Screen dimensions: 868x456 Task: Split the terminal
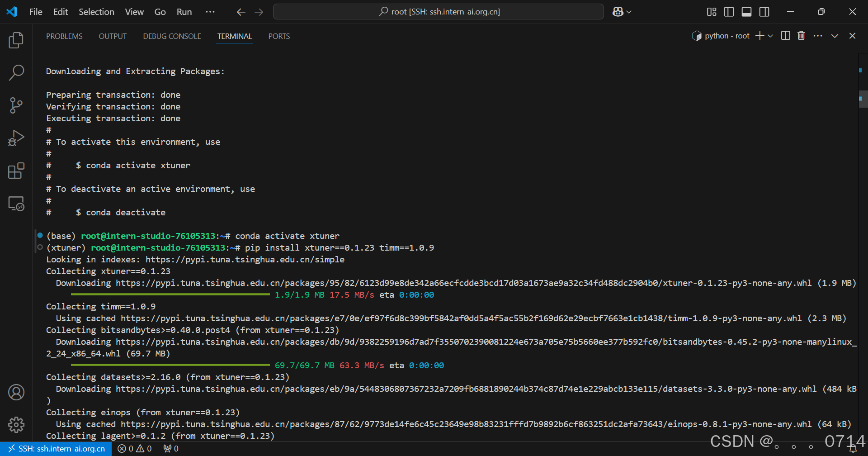tap(786, 36)
